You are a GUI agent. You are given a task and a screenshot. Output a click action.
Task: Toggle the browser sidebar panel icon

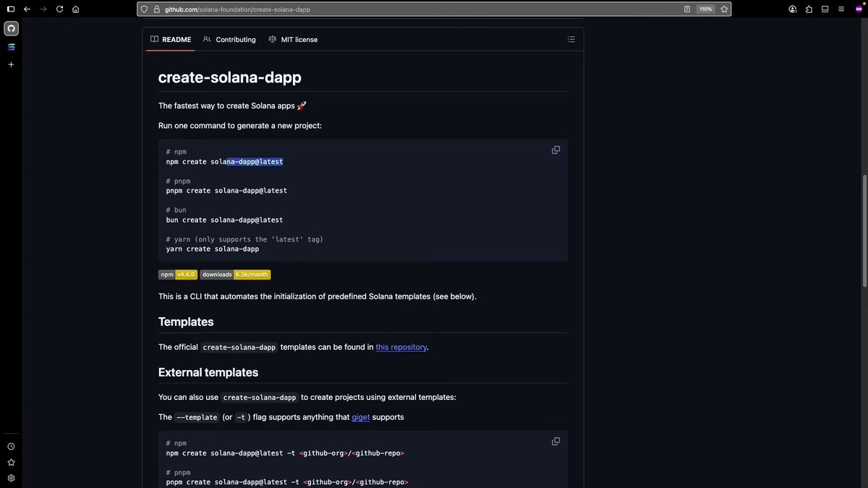tap(11, 9)
